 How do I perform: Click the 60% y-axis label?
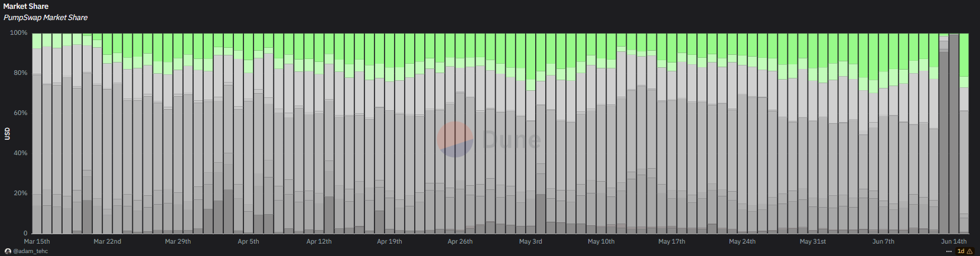click(21, 113)
